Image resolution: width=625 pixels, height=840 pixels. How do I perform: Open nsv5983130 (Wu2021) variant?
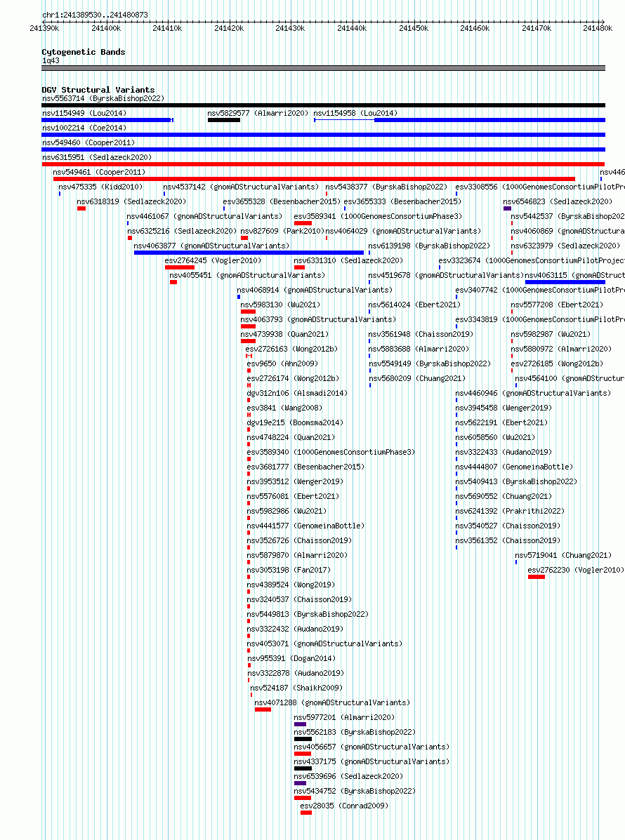point(280,305)
